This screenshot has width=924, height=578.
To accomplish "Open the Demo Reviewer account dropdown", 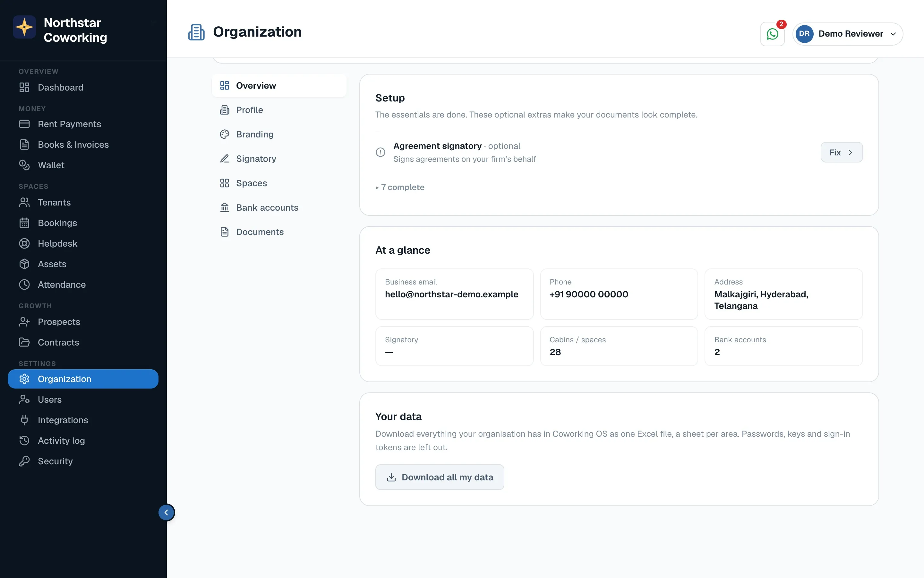I will pyautogui.click(x=848, y=34).
